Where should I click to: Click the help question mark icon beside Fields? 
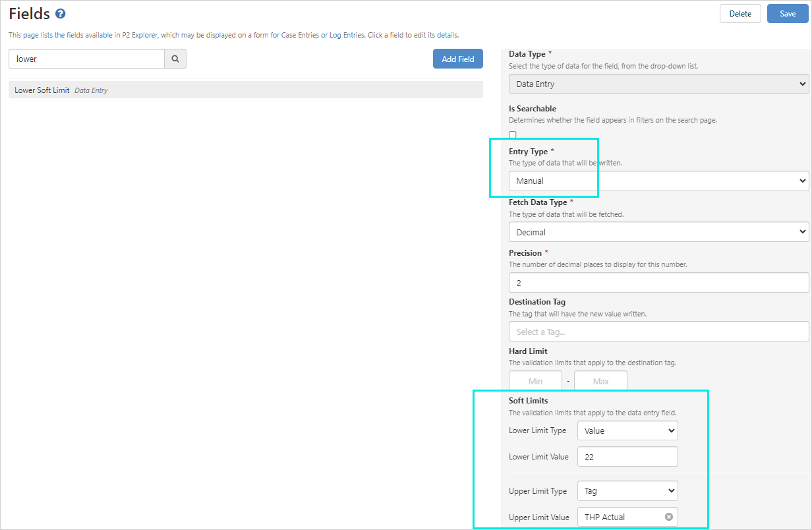pyautogui.click(x=61, y=14)
